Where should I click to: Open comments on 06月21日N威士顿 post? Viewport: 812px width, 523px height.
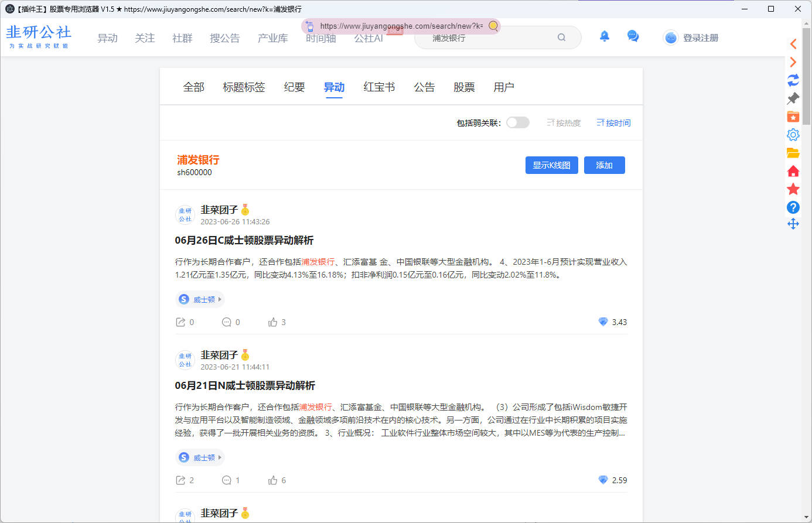[227, 480]
